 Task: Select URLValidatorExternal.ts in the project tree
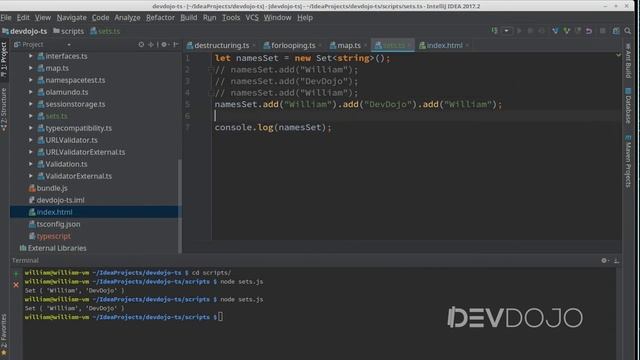pyautogui.click(x=85, y=152)
